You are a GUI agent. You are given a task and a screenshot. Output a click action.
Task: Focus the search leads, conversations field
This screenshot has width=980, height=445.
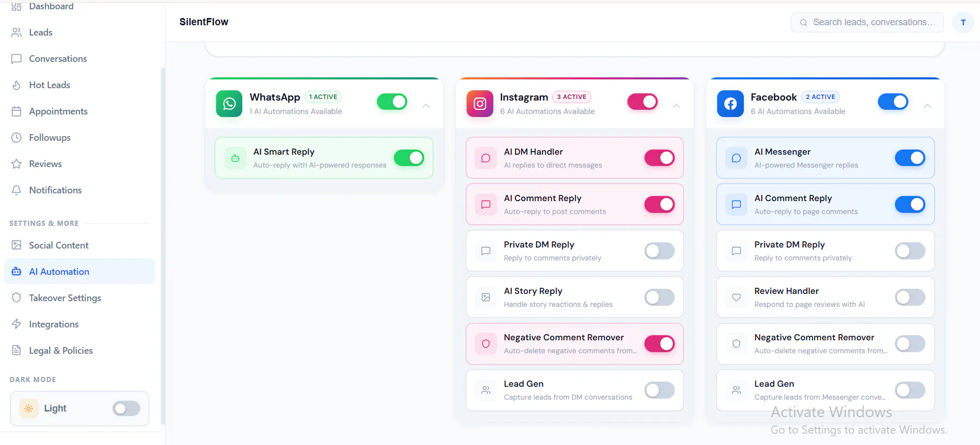pos(867,23)
